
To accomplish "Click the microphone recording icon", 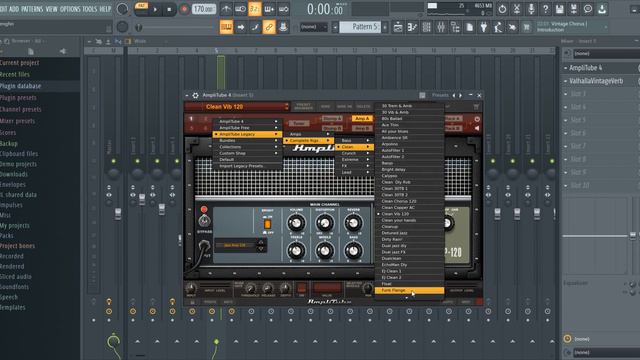I will (x=531, y=9).
